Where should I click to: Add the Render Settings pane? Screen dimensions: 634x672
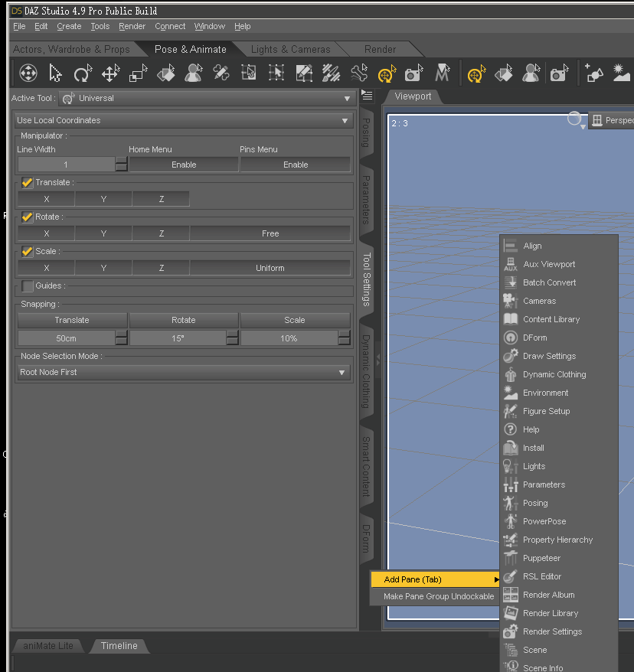tap(552, 631)
